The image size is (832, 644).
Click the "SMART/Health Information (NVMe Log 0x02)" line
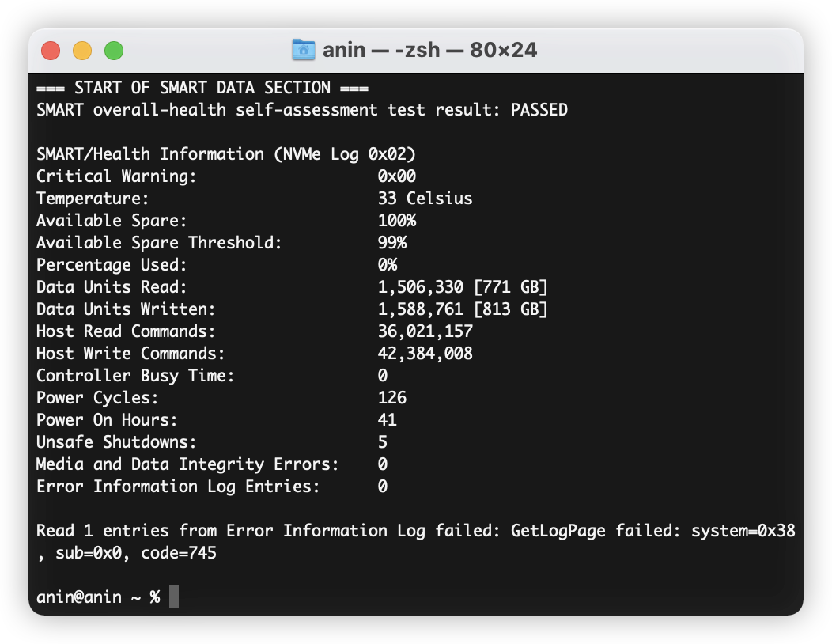(226, 154)
